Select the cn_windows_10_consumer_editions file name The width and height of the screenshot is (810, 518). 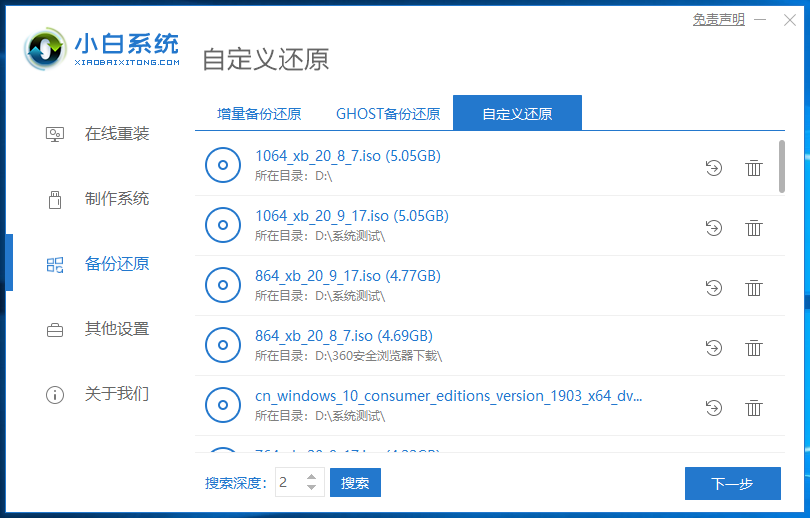tap(448, 396)
